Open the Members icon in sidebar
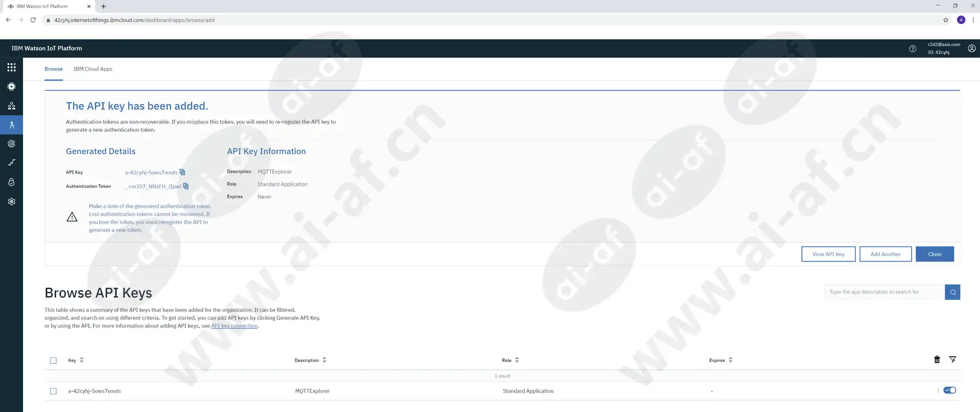Screen dimensions: 980x412 tap(11, 106)
